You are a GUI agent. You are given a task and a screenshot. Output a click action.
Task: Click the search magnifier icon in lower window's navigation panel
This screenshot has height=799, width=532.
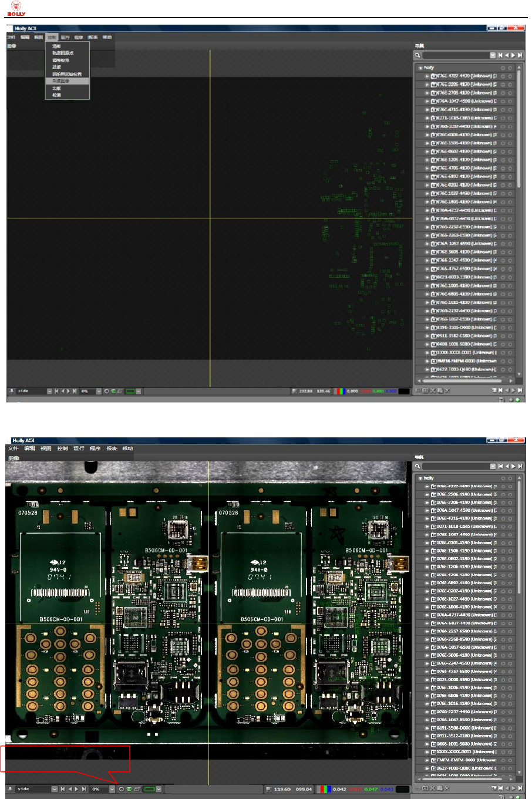[x=418, y=466]
